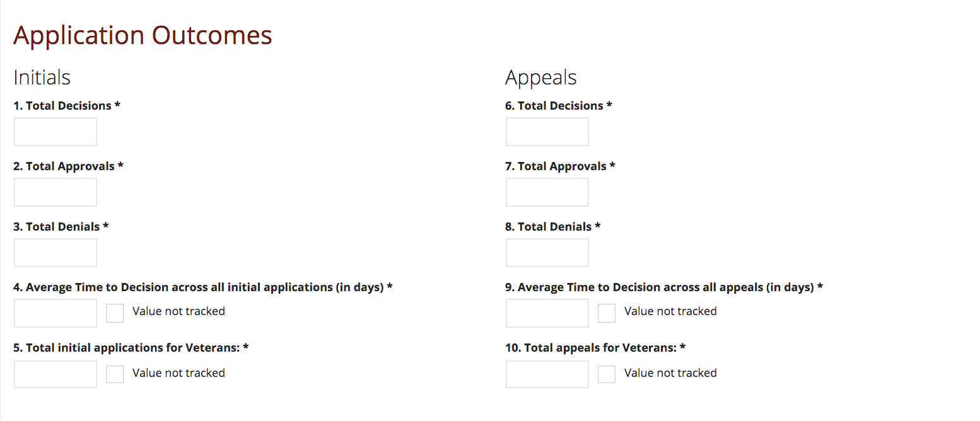Focus the initial applications for Veterans field
This screenshot has height=421, width=980.
click(55, 374)
